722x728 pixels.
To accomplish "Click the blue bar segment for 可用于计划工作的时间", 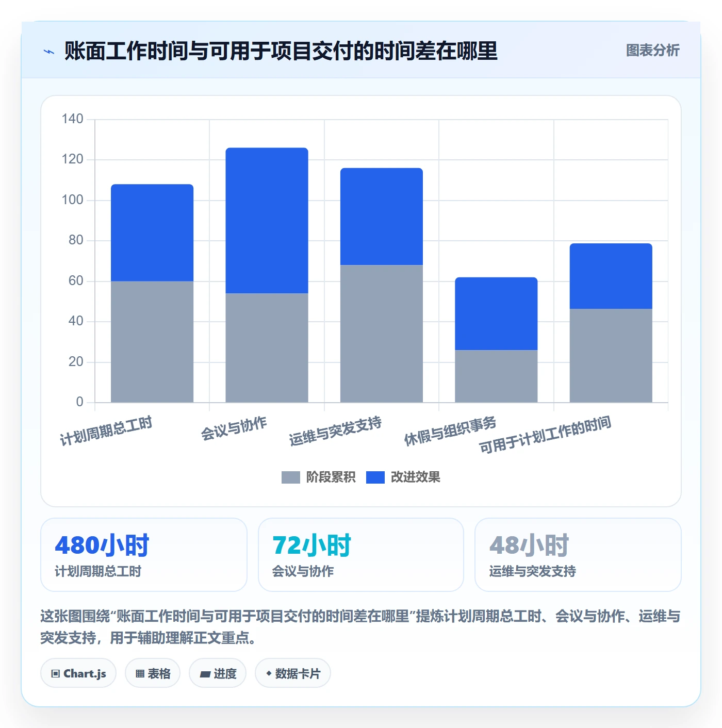I will click(x=611, y=276).
